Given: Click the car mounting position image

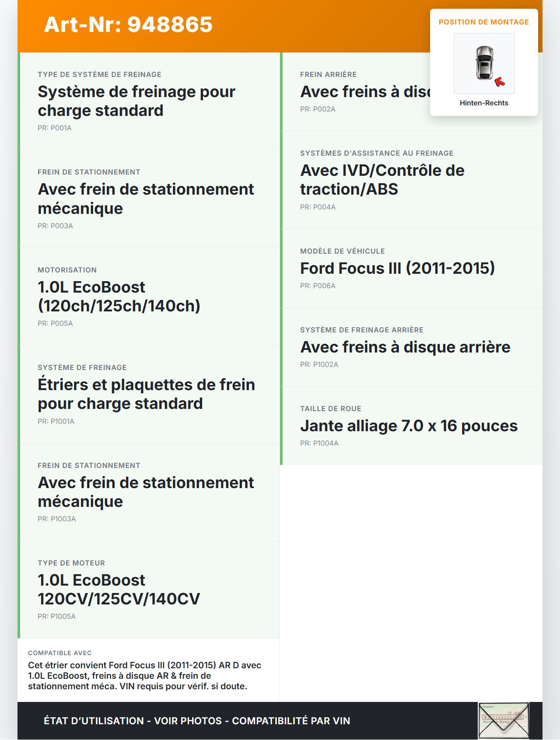Looking at the screenshot, I should coord(484,63).
